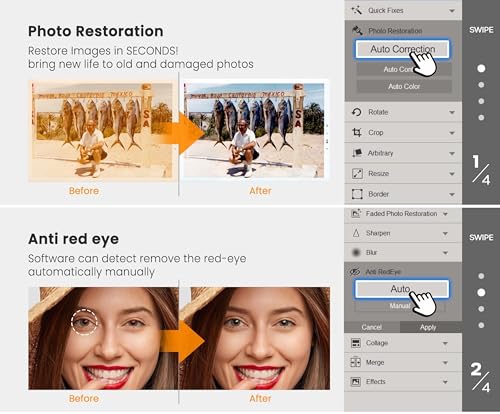Click the Border tool icon
This screenshot has height=414, width=500.
(357, 194)
